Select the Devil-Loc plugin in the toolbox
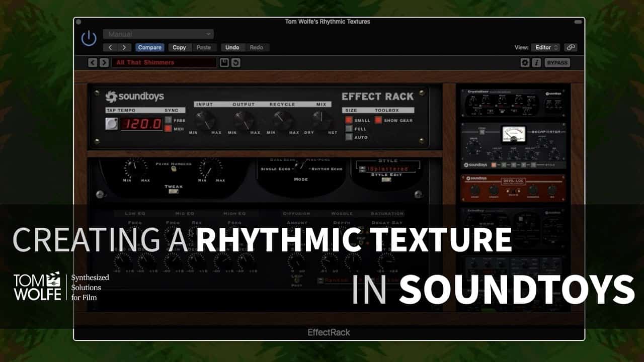The width and height of the screenshot is (644, 362). coord(513,188)
